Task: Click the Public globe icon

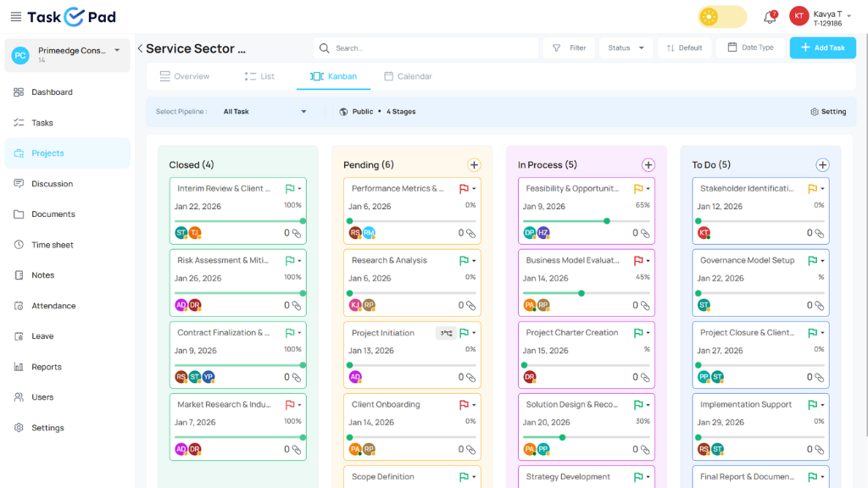Action: click(x=344, y=112)
